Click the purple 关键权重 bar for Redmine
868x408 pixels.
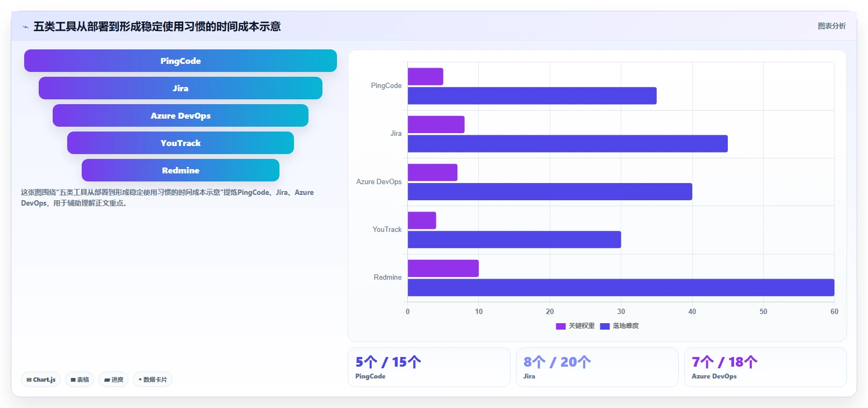coord(443,268)
